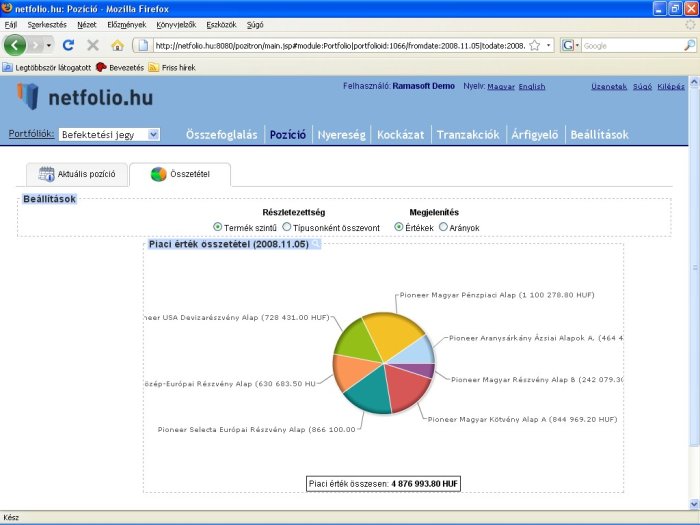Click the light blue Aranysárkány pie slice
This screenshot has width=700, height=525.
point(416,350)
